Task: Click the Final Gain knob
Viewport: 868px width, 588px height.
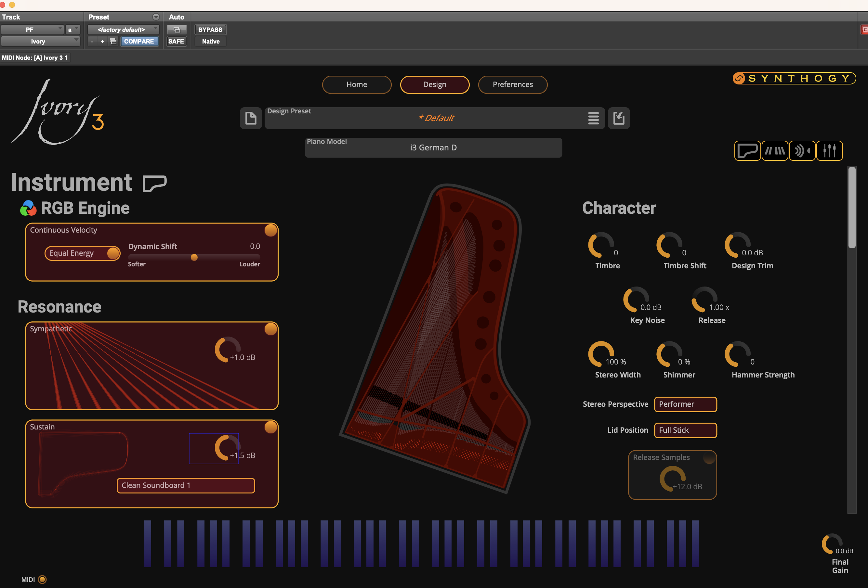Action: point(832,544)
